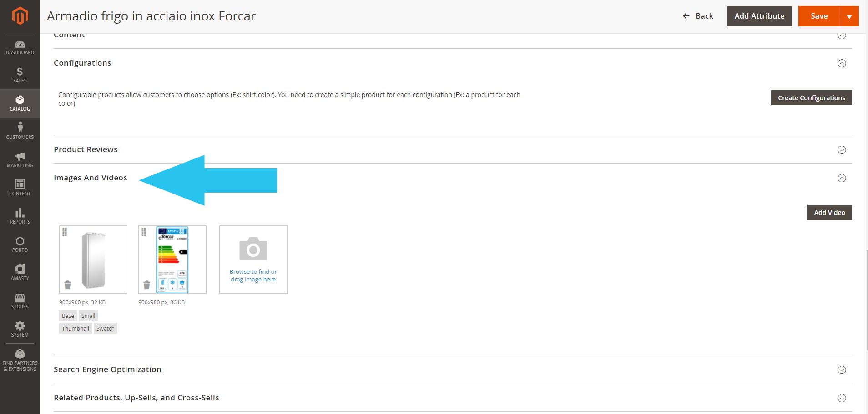Open the Content sidebar menu item
Screen dimensions: 868x414
(x=20, y=188)
